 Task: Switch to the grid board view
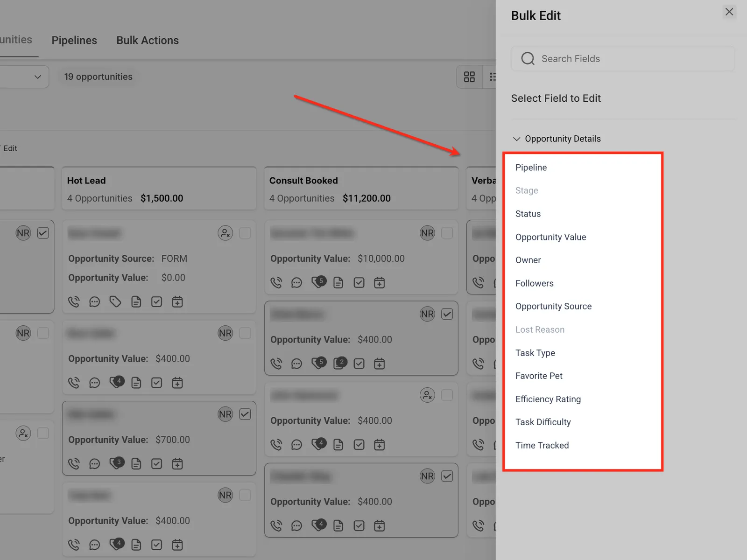coord(470,77)
